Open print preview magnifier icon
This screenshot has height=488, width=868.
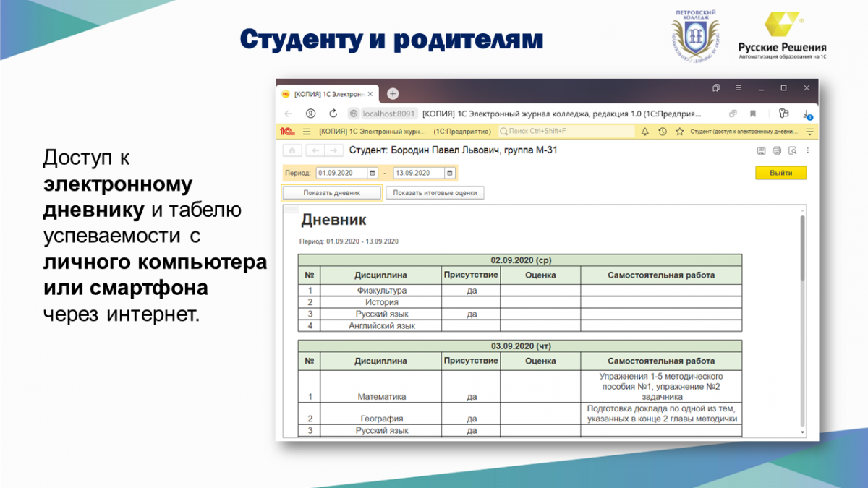click(792, 150)
